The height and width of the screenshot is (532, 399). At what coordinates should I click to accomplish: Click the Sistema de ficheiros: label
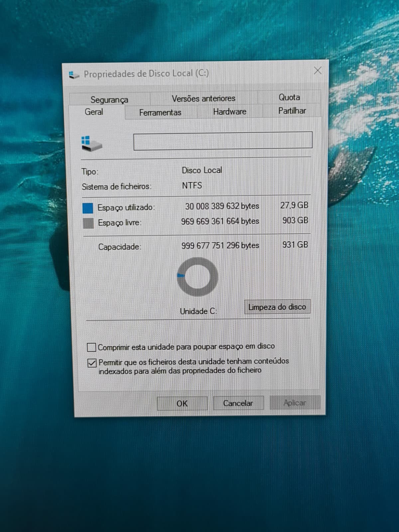pyautogui.click(x=117, y=187)
